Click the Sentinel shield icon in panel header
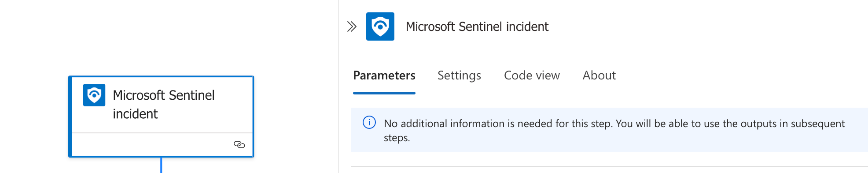The height and width of the screenshot is (173, 868). [380, 26]
